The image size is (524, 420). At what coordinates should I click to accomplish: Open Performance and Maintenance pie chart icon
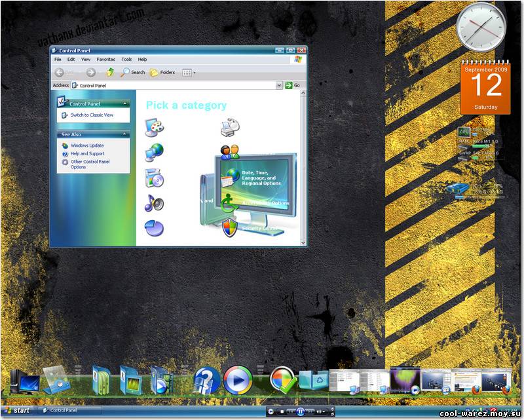(154, 228)
